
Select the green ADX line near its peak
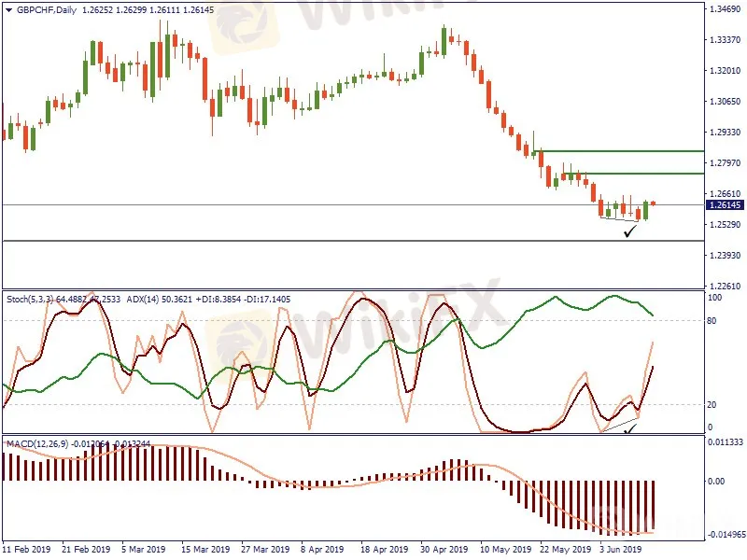click(614, 296)
